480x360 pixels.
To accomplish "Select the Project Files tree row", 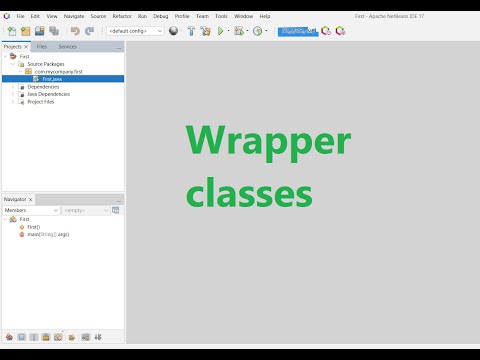I will (41, 102).
